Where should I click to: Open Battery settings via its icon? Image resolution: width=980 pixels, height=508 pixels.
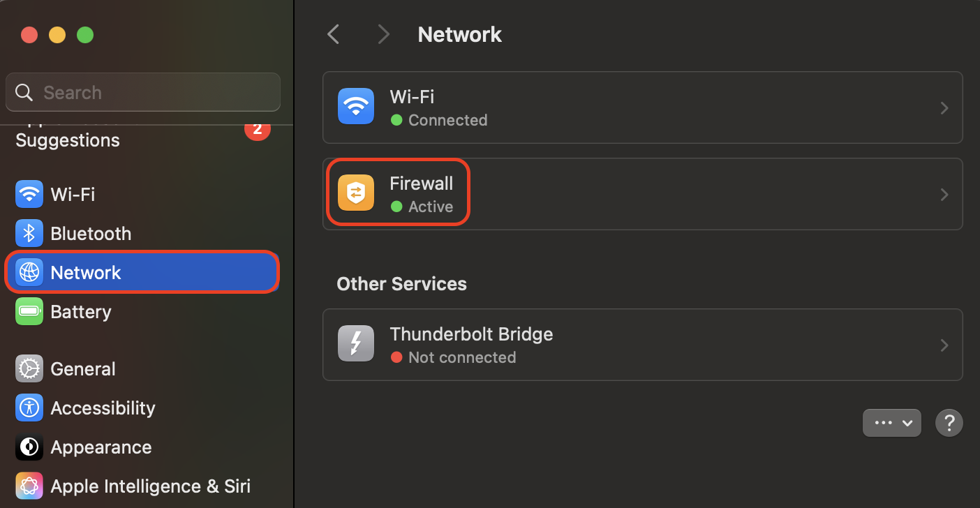(x=29, y=311)
